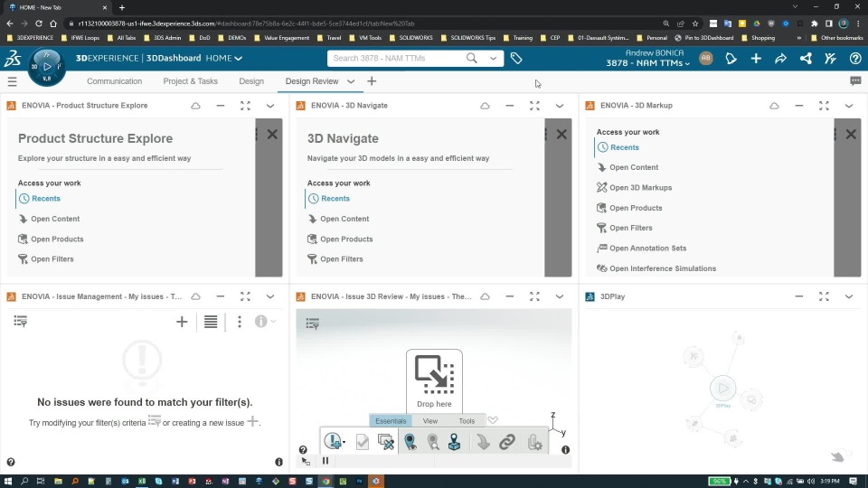Click the search input field

pos(396,58)
